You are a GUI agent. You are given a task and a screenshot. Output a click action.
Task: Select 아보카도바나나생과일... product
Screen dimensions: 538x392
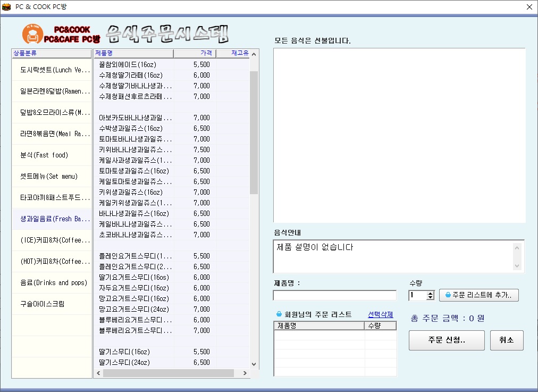coord(172,118)
